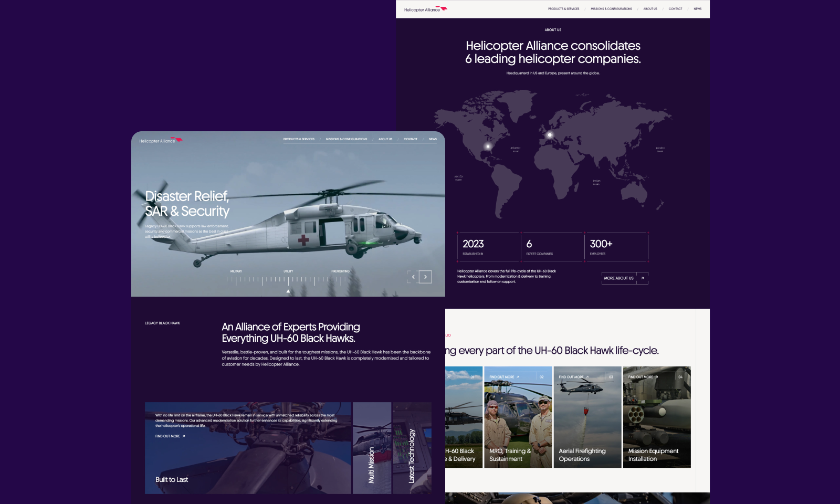The height and width of the screenshot is (504, 840).
Task: Click Find Out More in Built to Last
Action: (170, 436)
